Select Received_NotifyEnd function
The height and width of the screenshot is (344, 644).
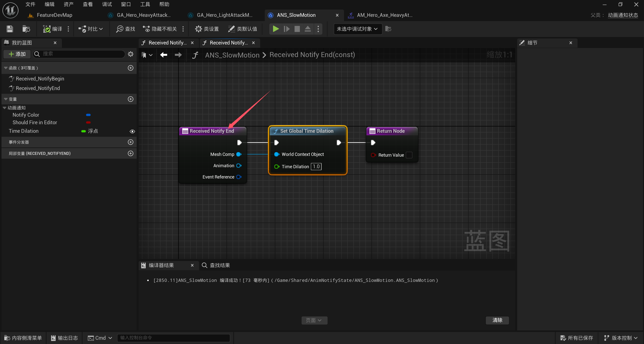38,88
